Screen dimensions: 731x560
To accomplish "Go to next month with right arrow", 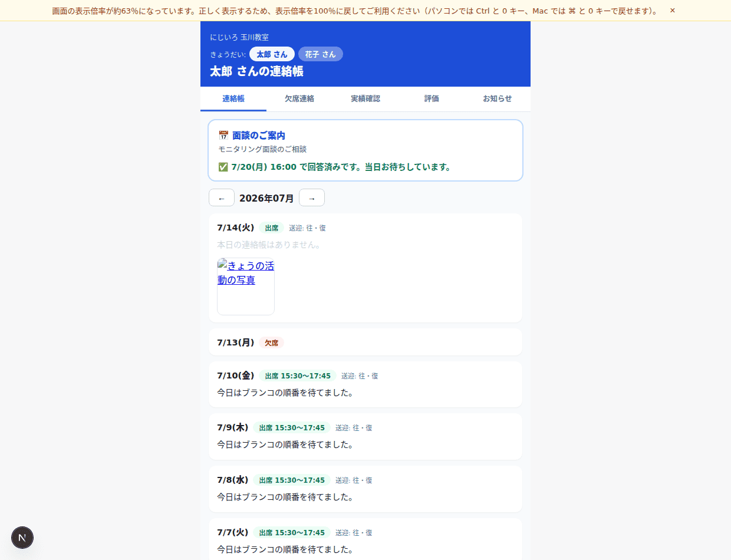I will (312, 198).
